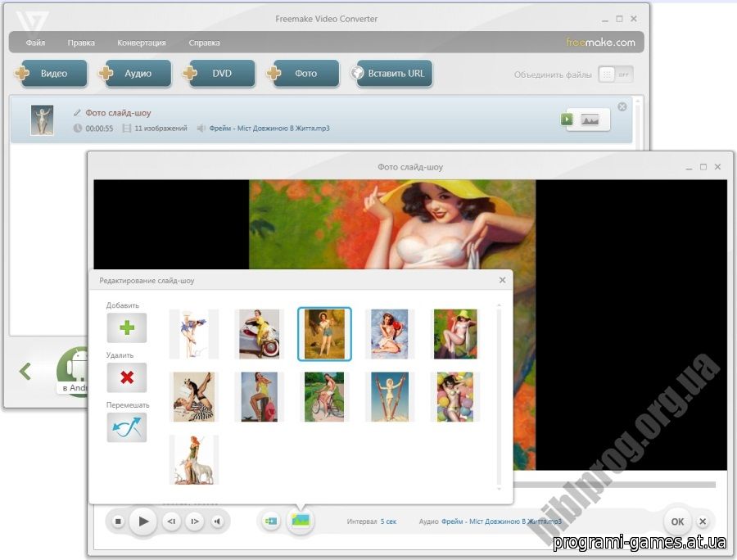Change the 5 сек interval value
737x560 pixels.
coord(388,522)
